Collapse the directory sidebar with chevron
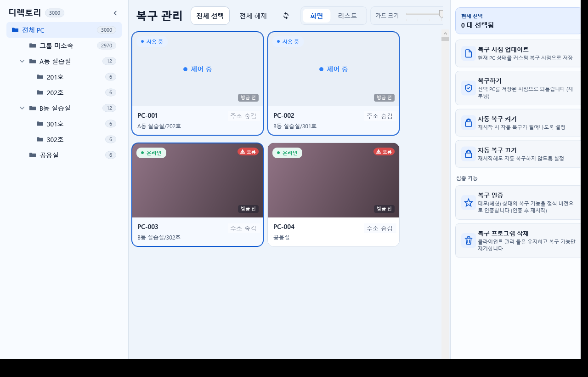Image resolution: width=588 pixels, height=377 pixels. 115,13
